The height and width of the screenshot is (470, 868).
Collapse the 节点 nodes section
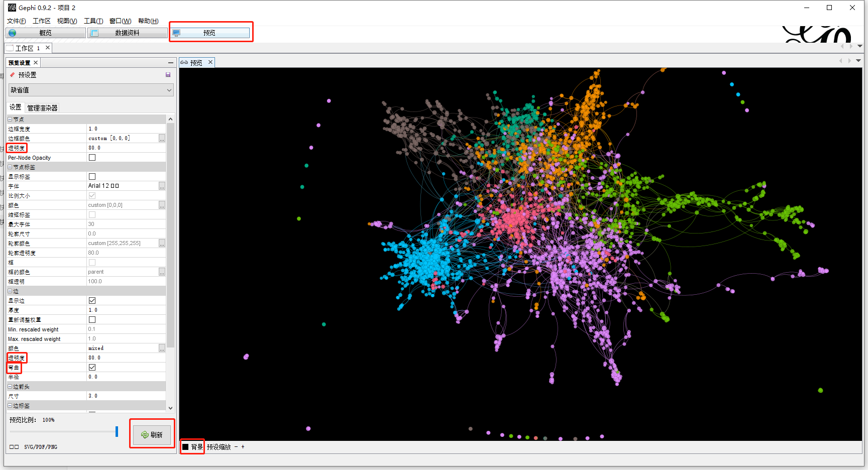(10, 119)
